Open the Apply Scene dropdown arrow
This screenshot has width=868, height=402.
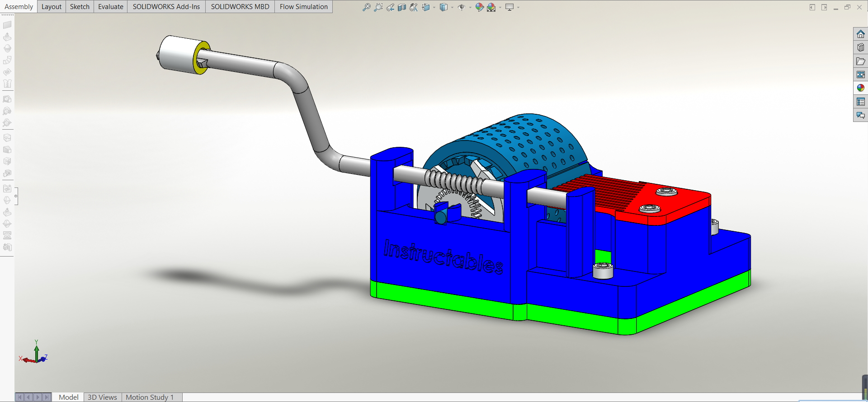coord(500,7)
